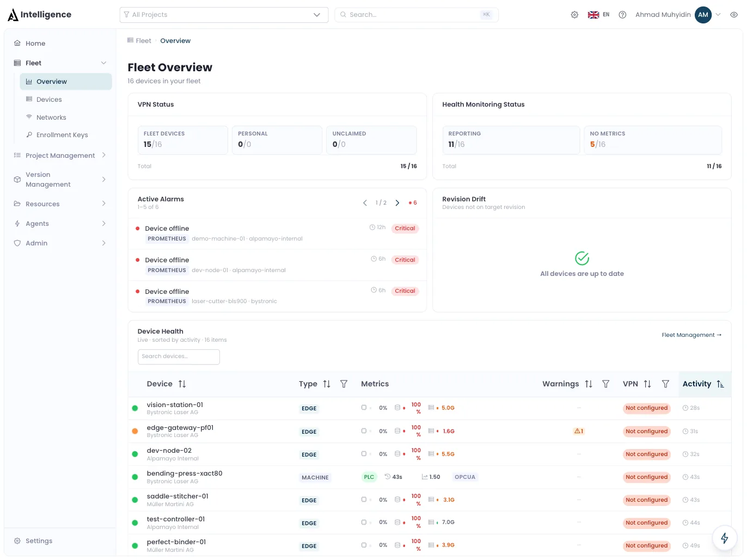Click the green status dot of vision-station-01
The image size is (747, 560).
tap(135, 408)
